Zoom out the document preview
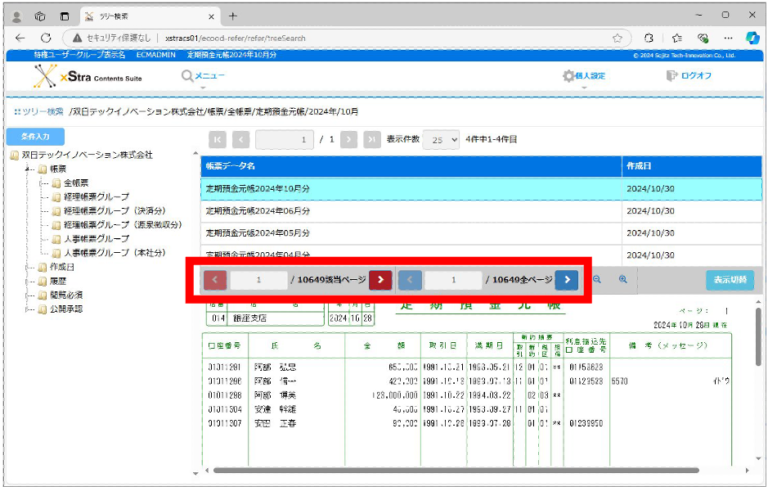The image size is (768, 487). pos(597,280)
